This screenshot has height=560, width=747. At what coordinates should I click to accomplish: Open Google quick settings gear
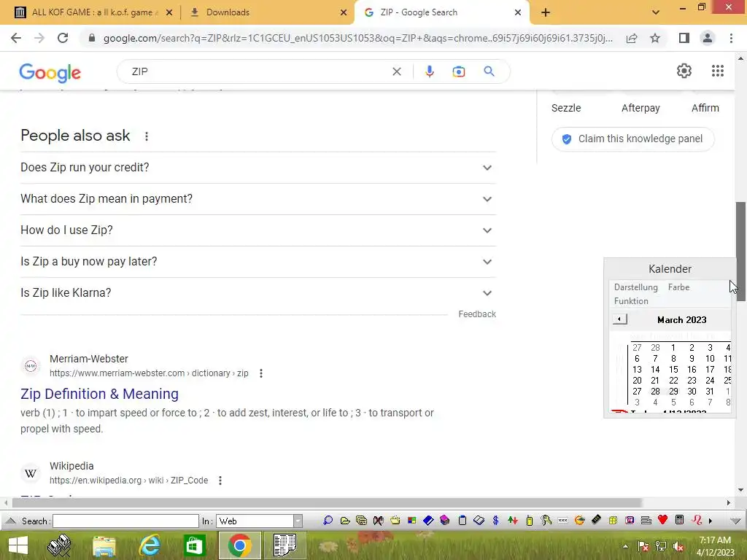coord(684,71)
